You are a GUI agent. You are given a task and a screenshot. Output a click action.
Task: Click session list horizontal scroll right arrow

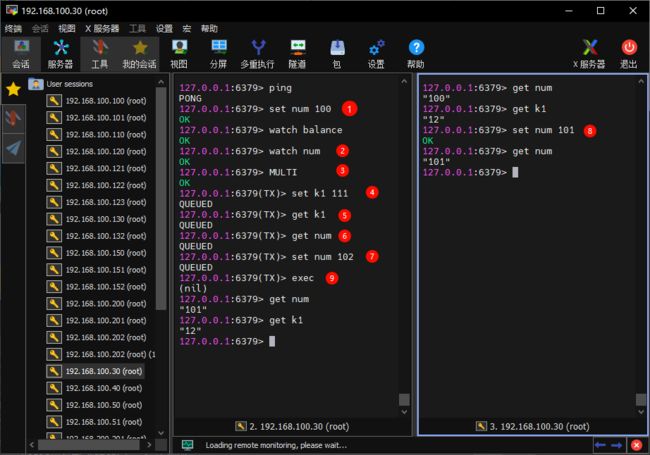click(149, 445)
